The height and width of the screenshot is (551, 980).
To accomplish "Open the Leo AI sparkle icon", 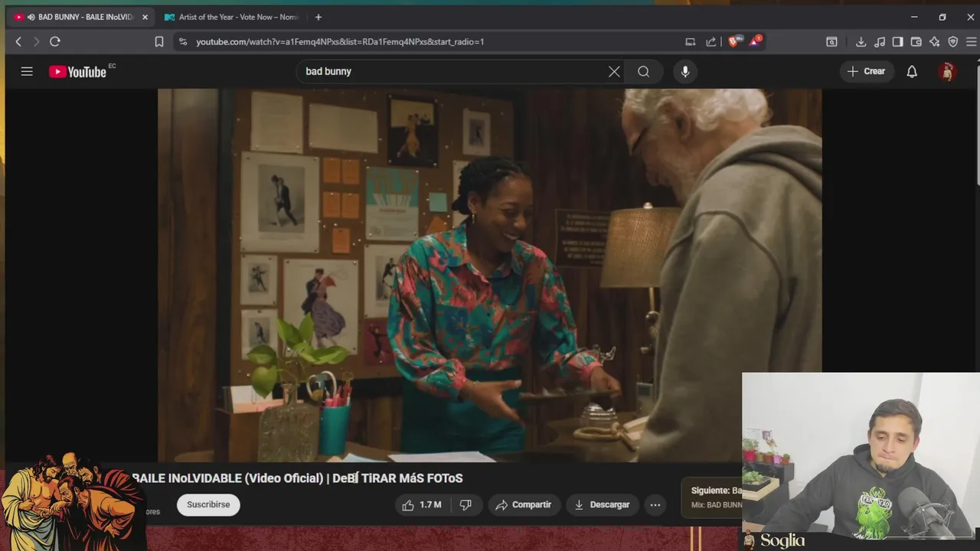I will click(934, 42).
